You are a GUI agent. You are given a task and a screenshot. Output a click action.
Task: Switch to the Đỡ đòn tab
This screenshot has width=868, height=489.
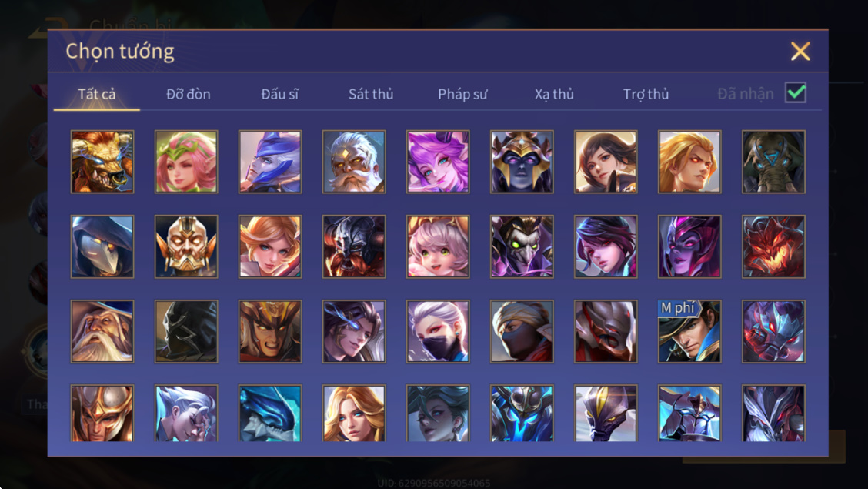pos(189,94)
